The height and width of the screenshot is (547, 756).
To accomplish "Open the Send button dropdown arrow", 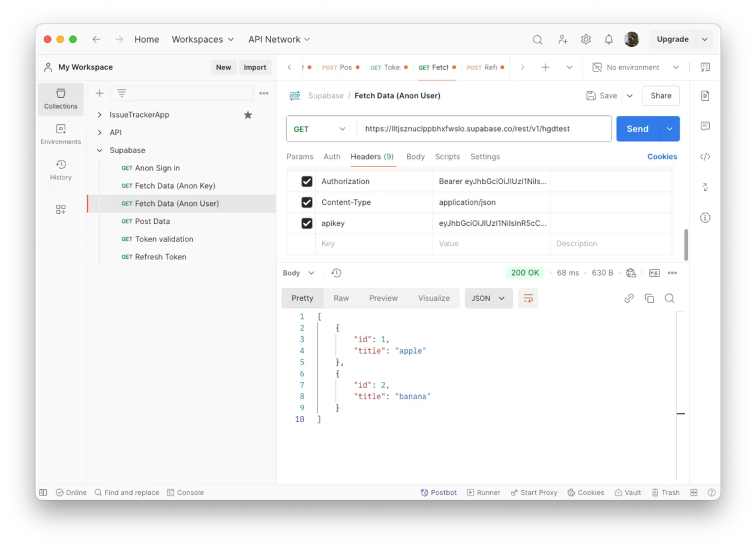I will [x=669, y=129].
